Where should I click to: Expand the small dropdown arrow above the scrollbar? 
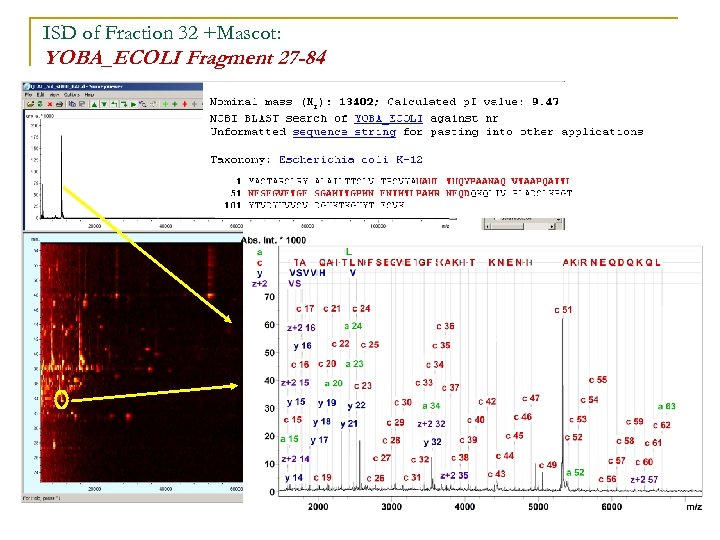pos(558,220)
